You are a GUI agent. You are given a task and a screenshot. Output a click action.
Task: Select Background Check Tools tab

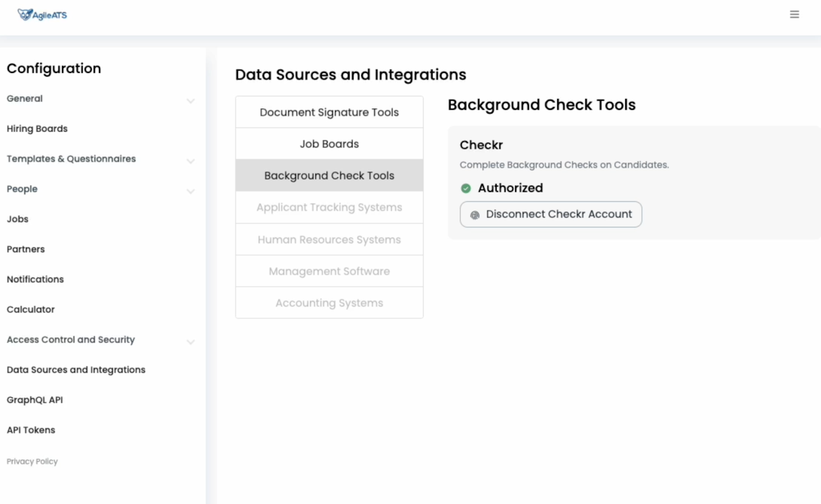(329, 175)
